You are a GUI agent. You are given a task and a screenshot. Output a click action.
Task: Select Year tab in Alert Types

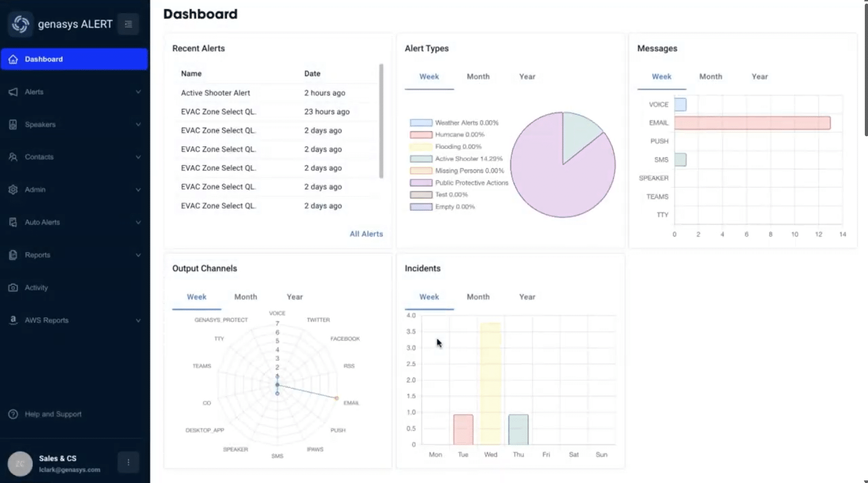[527, 77]
